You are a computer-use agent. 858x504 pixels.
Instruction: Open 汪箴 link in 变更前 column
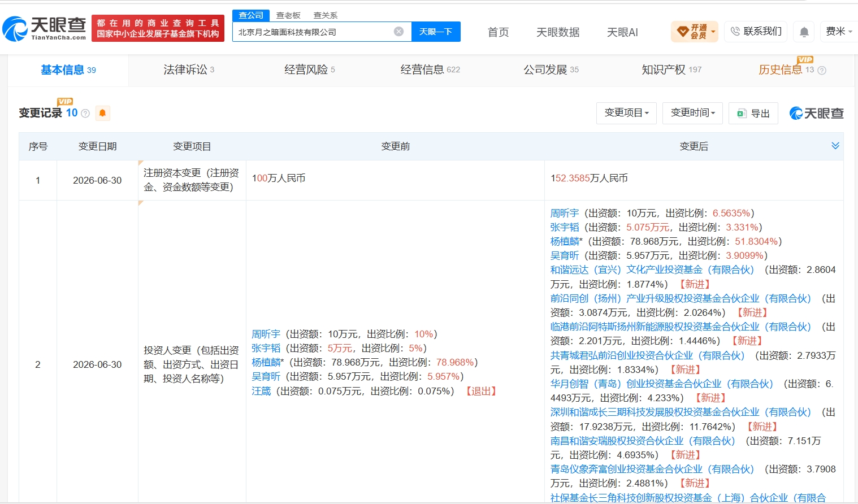click(261, 391)
